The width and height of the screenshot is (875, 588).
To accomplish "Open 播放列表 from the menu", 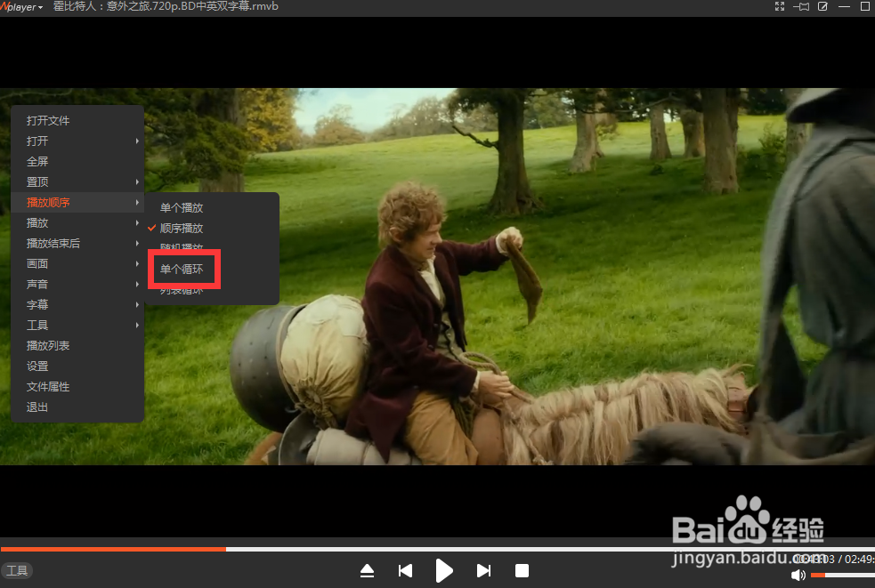I will [x=77, y=346].
